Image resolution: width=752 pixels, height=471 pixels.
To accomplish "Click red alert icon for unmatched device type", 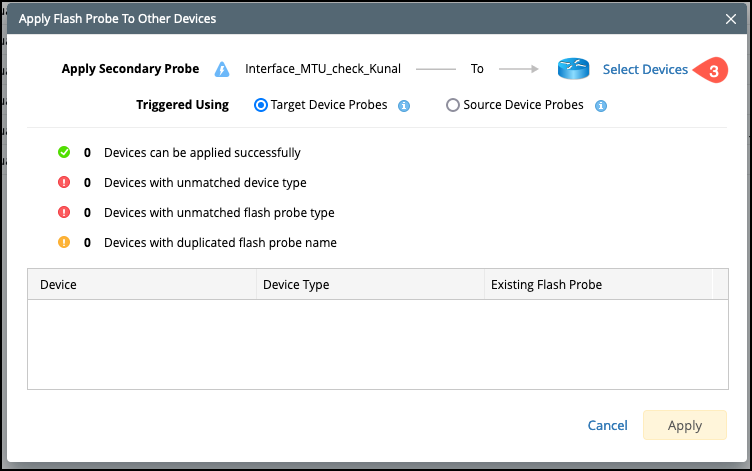I will [x=64, y=183].
